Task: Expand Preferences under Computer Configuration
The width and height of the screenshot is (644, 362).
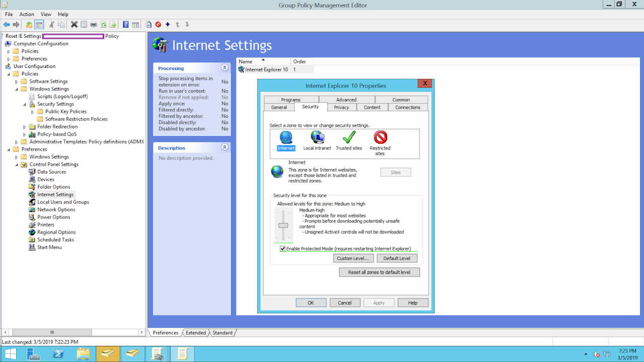Action: 9,59
